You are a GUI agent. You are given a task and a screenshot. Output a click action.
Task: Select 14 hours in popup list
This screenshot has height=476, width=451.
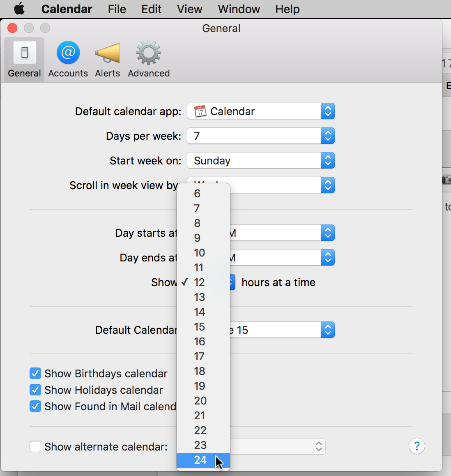[203, 312]
